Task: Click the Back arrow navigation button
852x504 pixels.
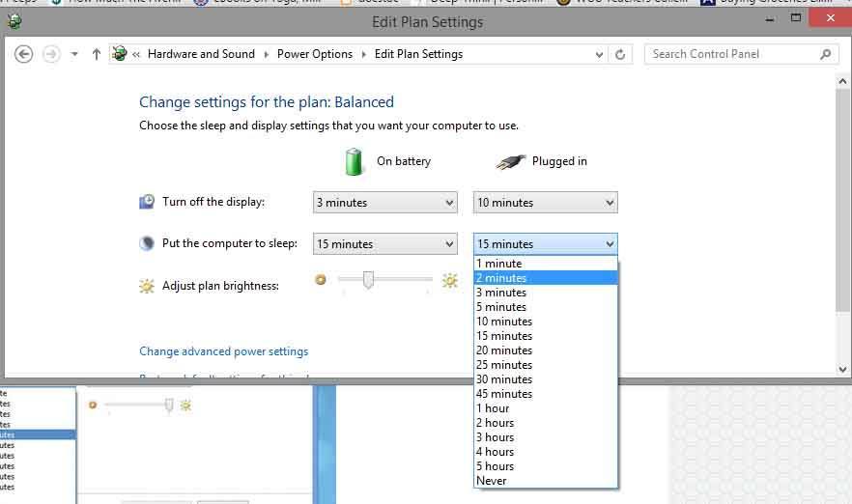Action: click(23, 54)
